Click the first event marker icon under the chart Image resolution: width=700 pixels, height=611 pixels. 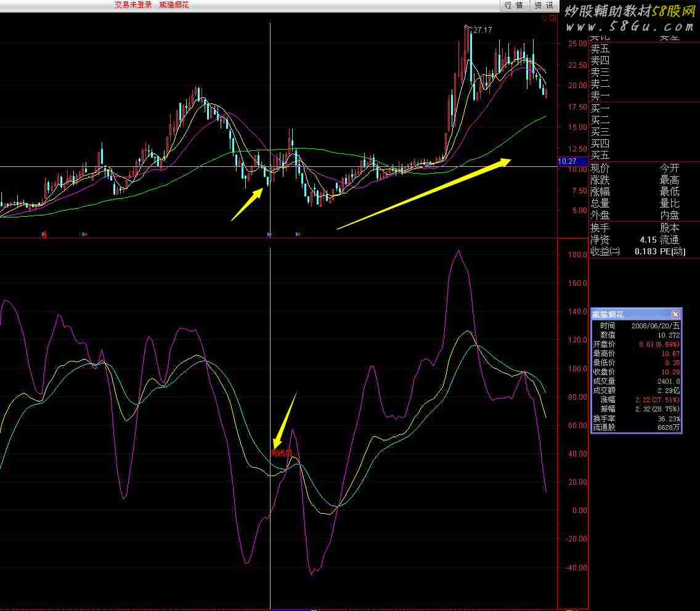click(44, 234)
